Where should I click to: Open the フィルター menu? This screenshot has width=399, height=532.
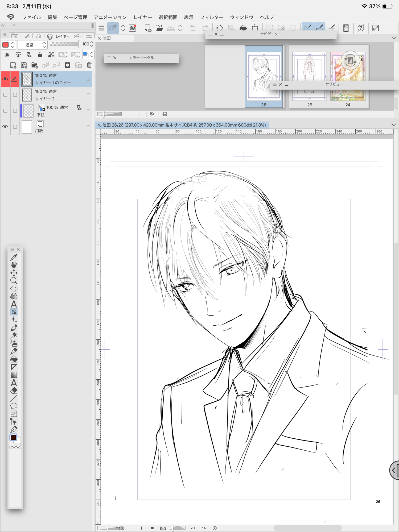coord(211,17)
